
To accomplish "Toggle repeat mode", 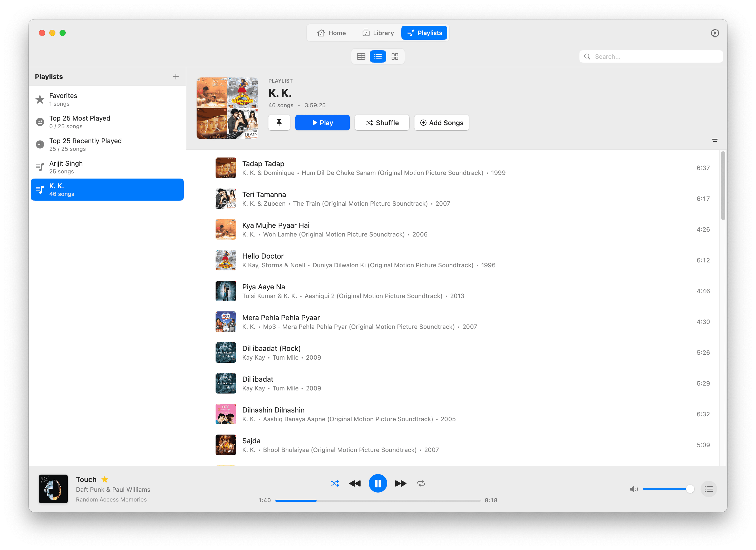I will (x=421, y=483).
